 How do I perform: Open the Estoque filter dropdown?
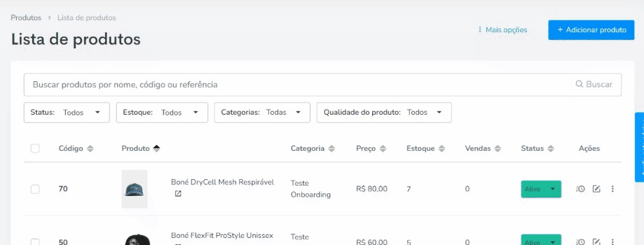click(x=162, y=113)
